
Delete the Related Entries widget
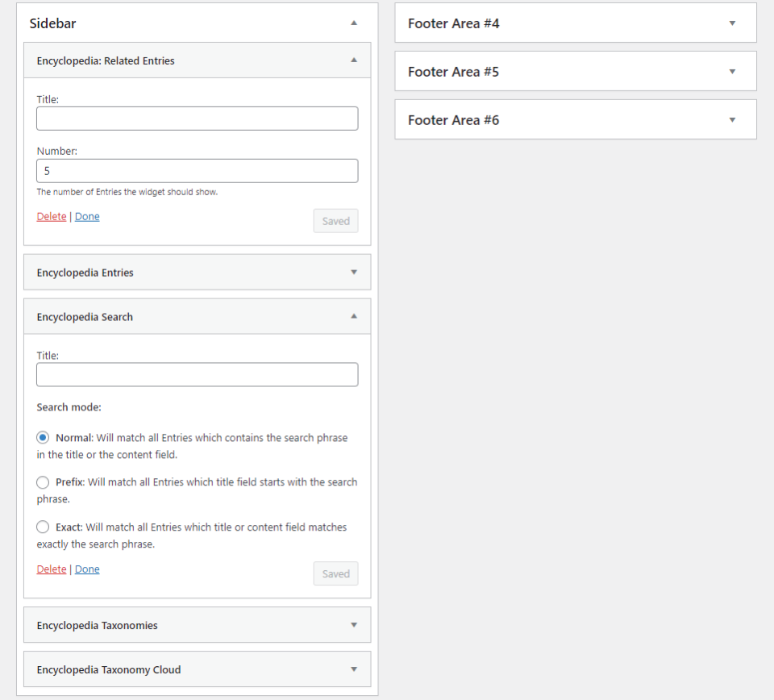point(52,216)
